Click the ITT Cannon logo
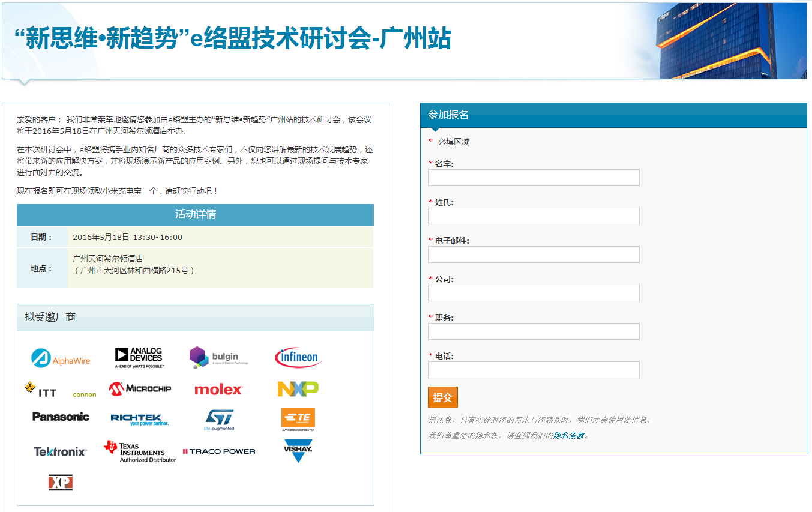 tap(61, 390)
